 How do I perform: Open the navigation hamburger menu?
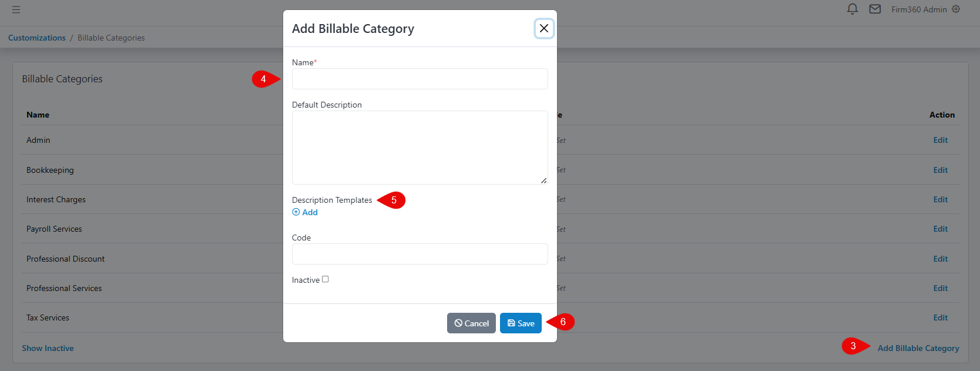tap(16, 9)
